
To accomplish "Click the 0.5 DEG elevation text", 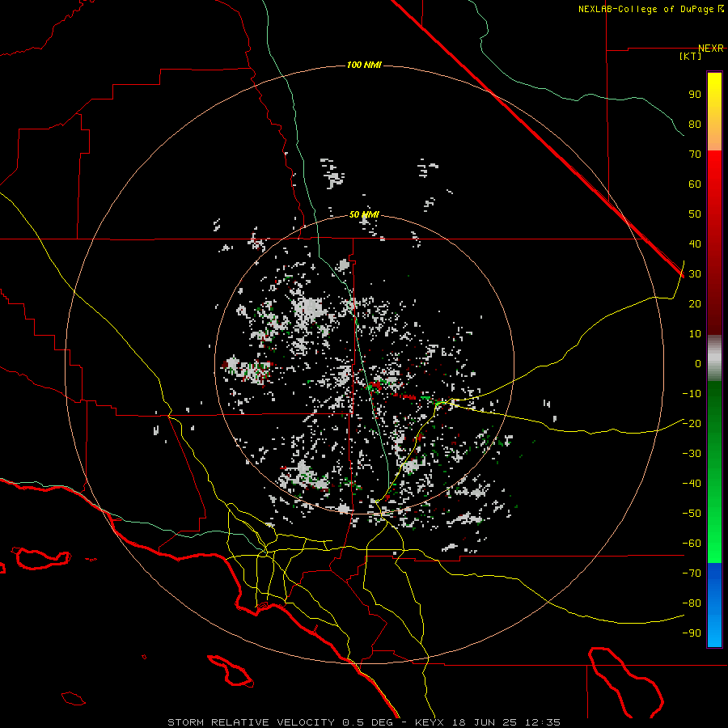I will pos(367,722).
